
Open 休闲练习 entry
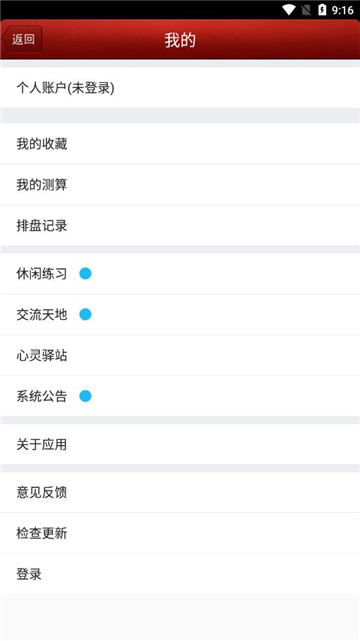pyautogui.click(x=180, y=273)
